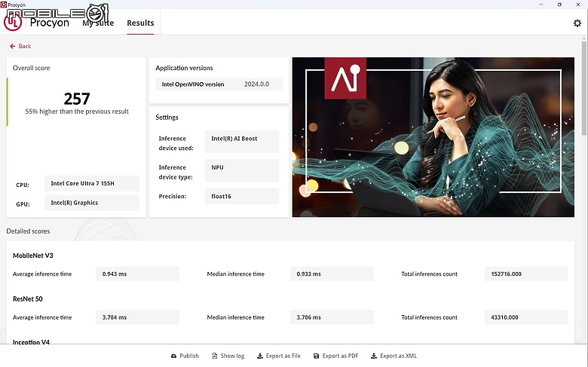
Task: Open Show log
Action: click(x=228, y=356)
